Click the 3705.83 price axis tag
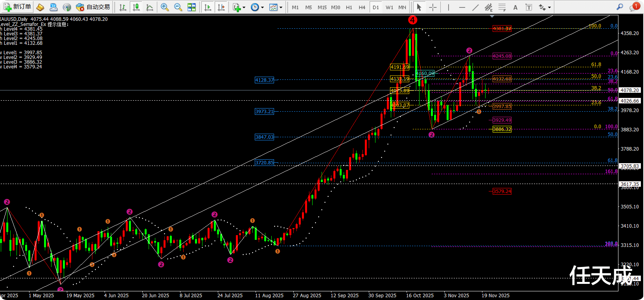This screenshot has width=644, height=300. point(630,166)
